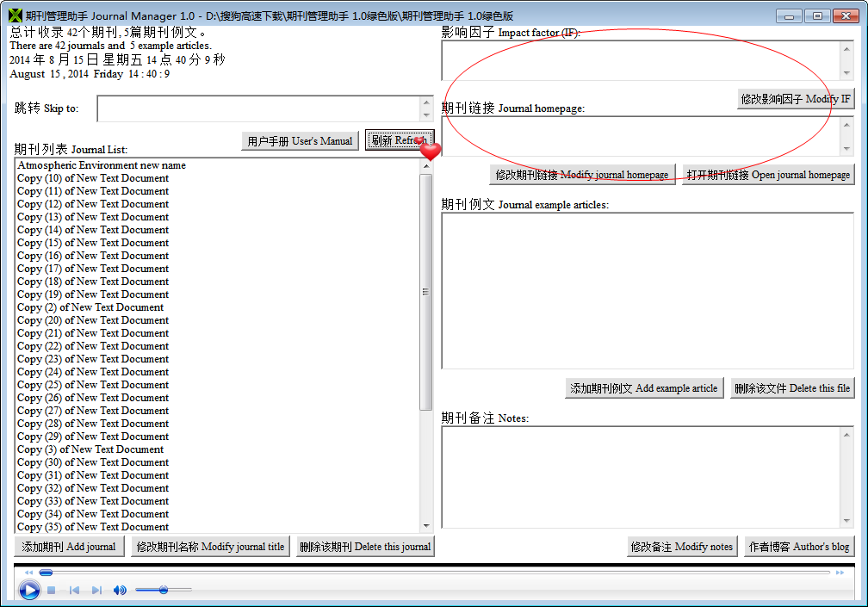Click the Refresh button
Screen dimensions: 868x607
point(400,140)
